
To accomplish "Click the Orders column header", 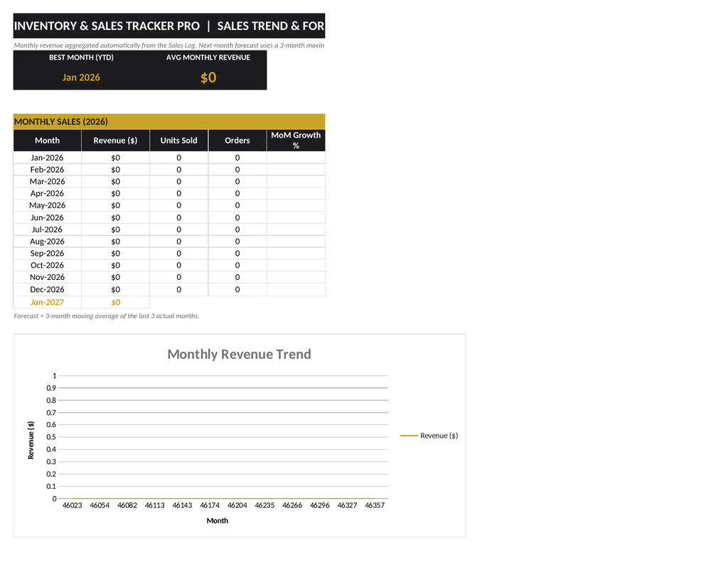I will click(x=237, y=141).
